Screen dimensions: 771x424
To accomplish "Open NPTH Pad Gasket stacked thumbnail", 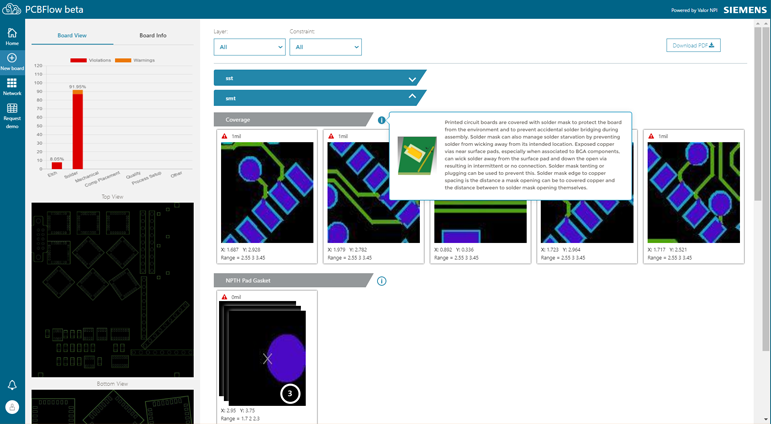I will pos(262,353).
